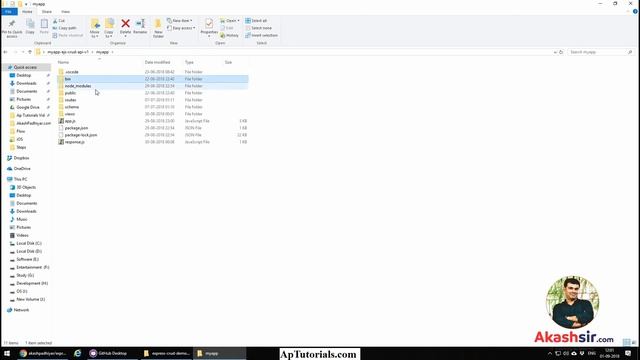
Task: Switch to the Home tab
Action: click(27, 11)
